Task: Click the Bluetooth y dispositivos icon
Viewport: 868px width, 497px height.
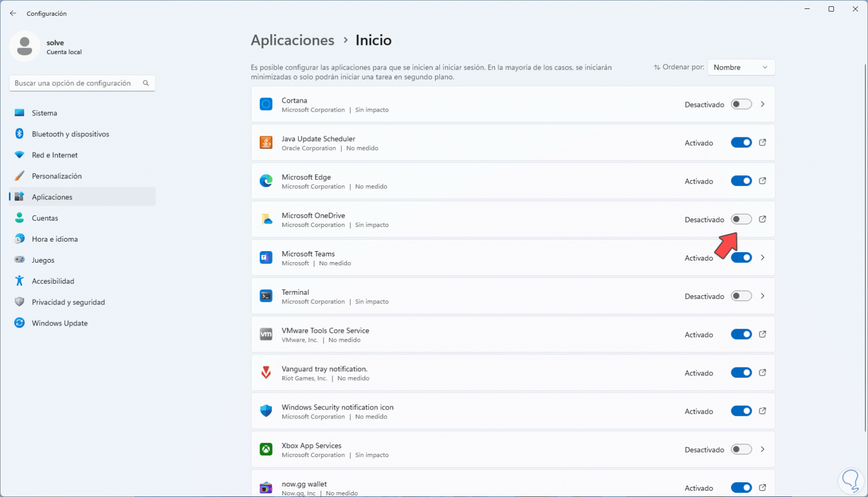Action: point(19,134)
